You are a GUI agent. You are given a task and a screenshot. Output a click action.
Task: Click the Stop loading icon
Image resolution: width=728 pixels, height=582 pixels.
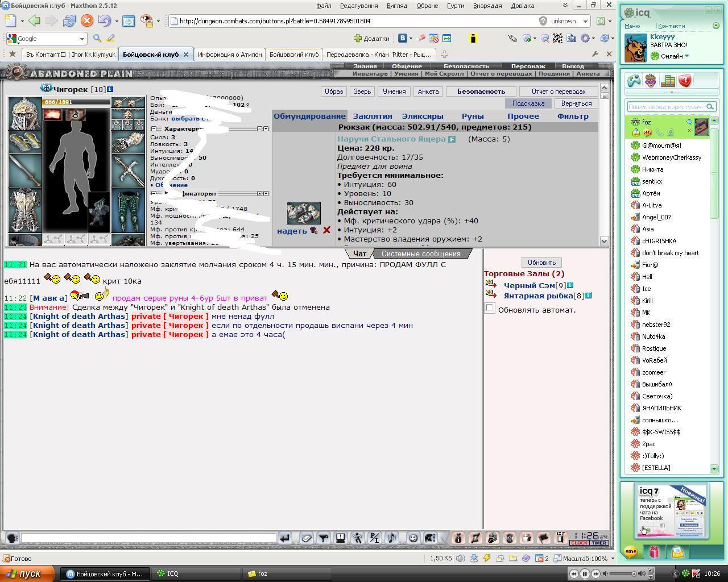pyautogui.click(x=86, y=21)
